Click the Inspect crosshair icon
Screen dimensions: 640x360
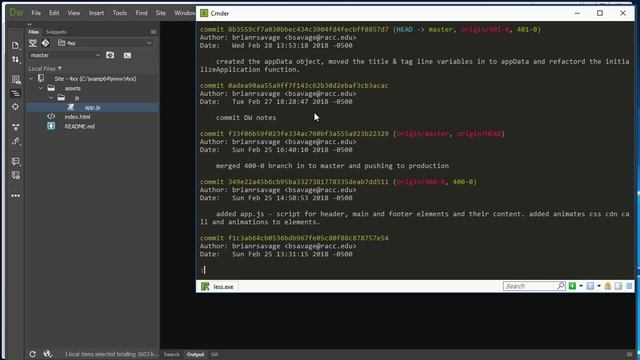[16, 107]
